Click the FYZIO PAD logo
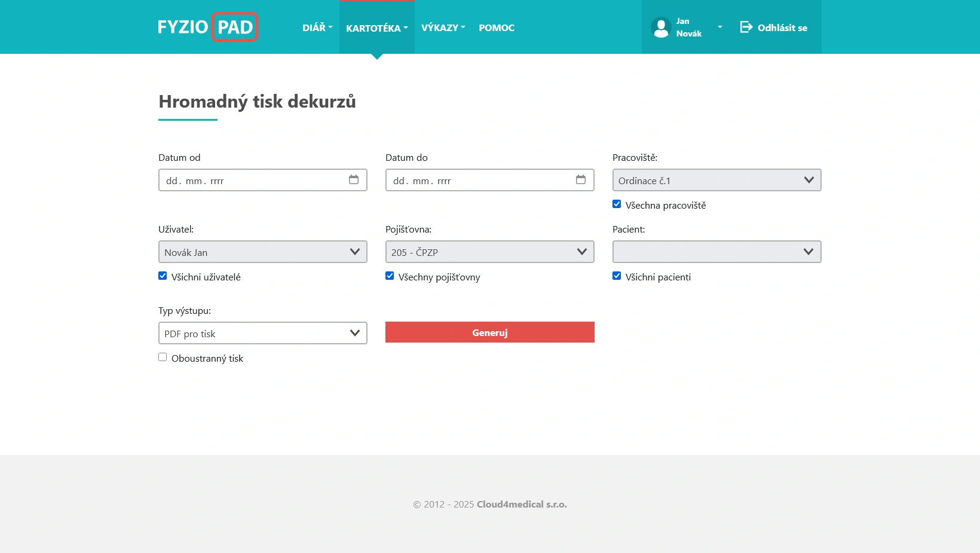Image resolution: width=980 pixels, height=553 pixels. (x=207, y=27)
